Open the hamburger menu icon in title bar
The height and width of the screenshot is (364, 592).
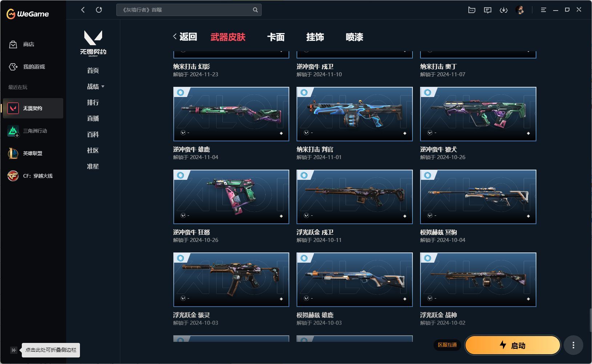coord(543,10)
